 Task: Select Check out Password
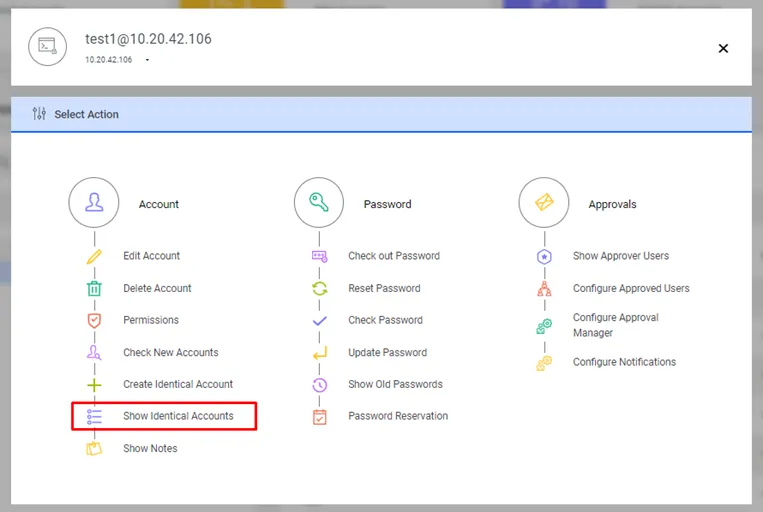394,256
